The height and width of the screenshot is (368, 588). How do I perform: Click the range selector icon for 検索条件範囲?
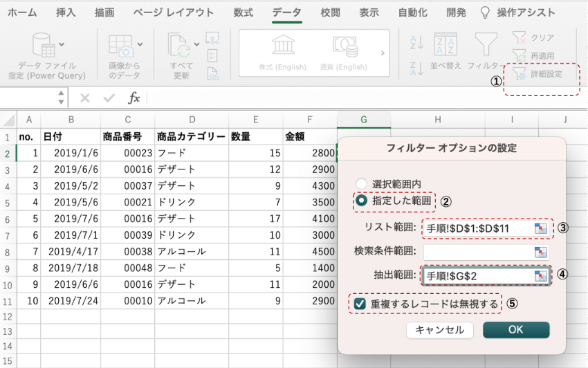[x=540, y=252]
